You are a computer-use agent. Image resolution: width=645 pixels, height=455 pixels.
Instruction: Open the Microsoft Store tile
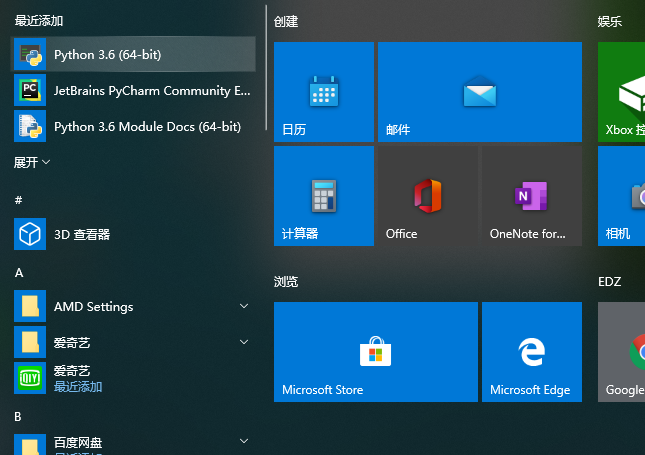(x=376, y=352)
